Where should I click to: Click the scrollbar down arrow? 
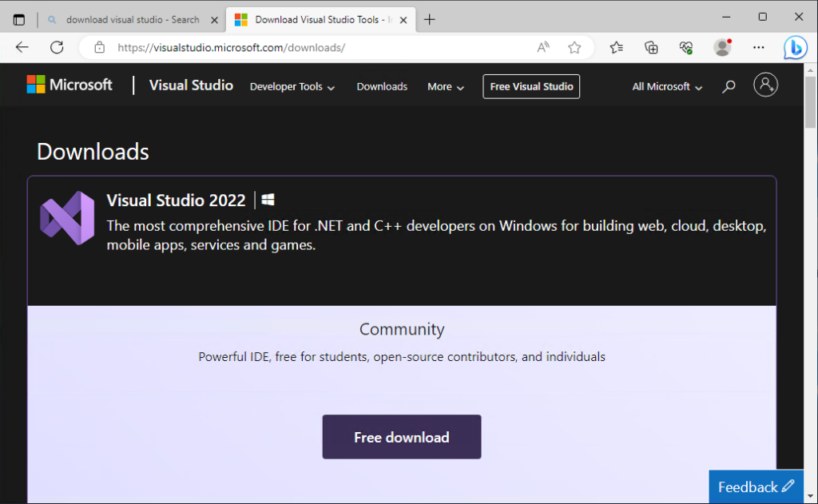click(810, 497)
